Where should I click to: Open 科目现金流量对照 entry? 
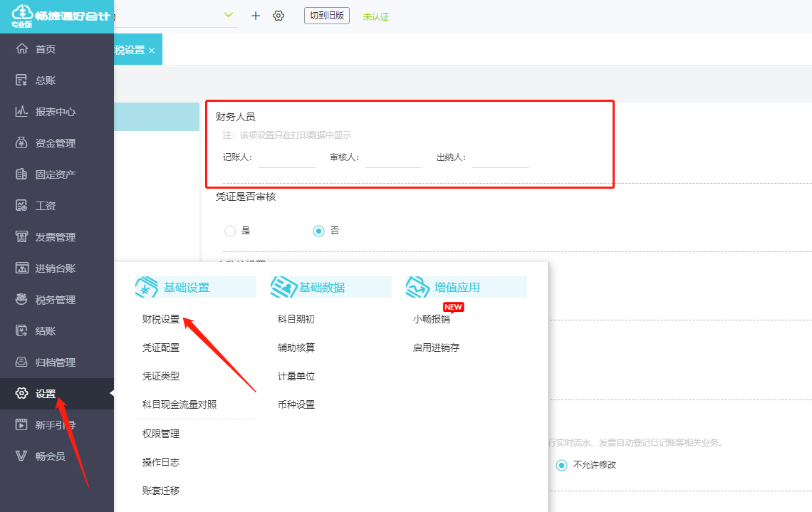(179, 405)
